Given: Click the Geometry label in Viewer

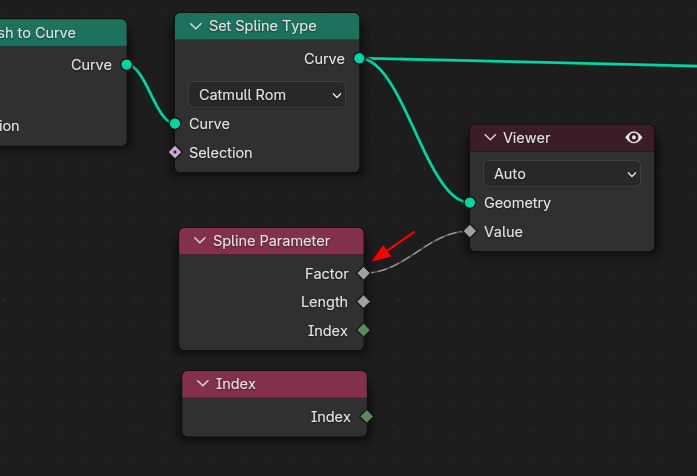Looking at the screenshot, I should pos(517,203).
